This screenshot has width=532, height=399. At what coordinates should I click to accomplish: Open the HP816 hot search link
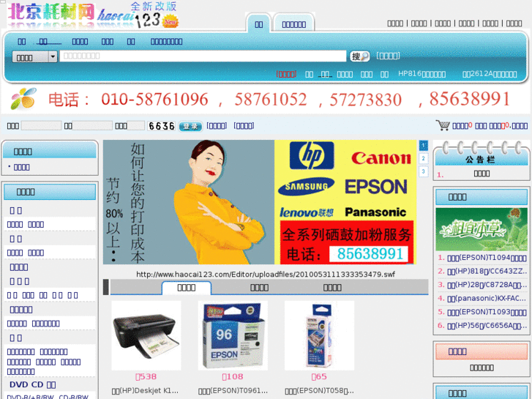[422, 74]
